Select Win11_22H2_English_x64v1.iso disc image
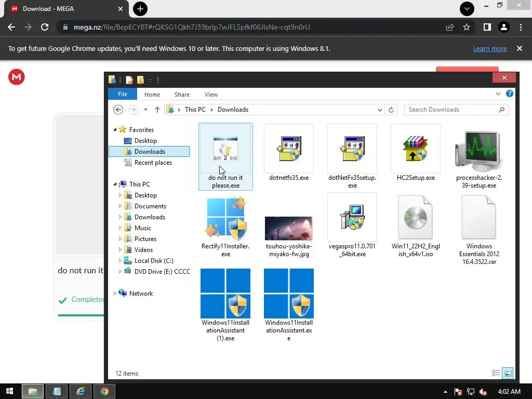 [x=416, y=225]
